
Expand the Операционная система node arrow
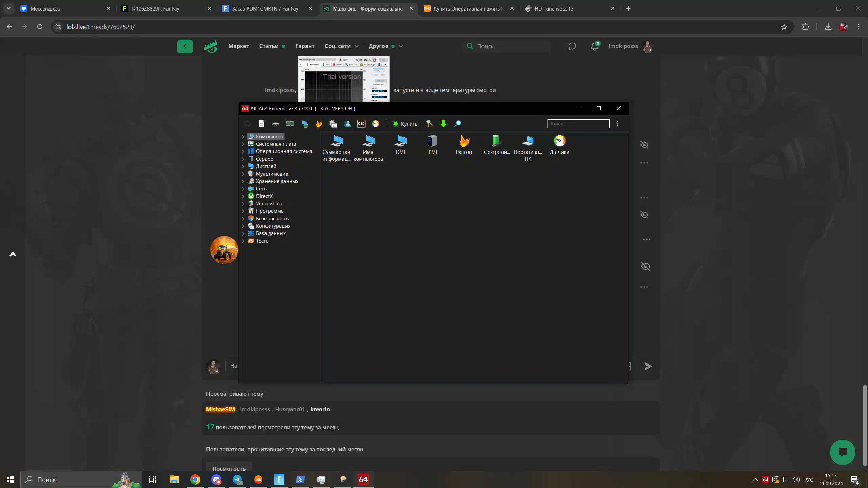[243, 151]
